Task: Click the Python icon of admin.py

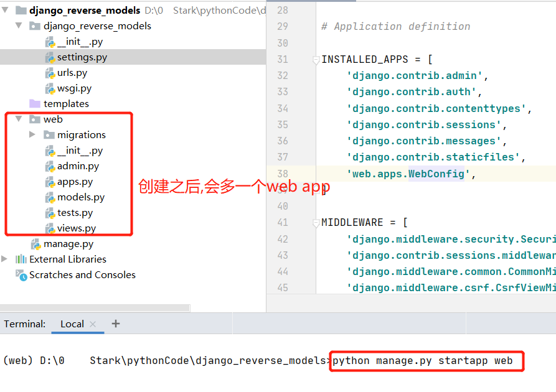Action: pos(50,166)
